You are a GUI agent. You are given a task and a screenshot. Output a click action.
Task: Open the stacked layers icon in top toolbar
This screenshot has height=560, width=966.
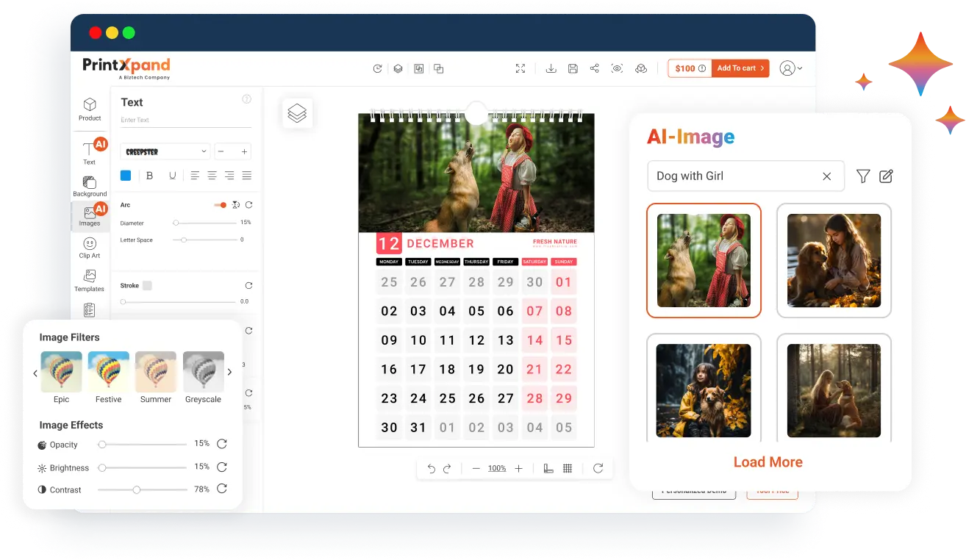click(x=398, y=68)
